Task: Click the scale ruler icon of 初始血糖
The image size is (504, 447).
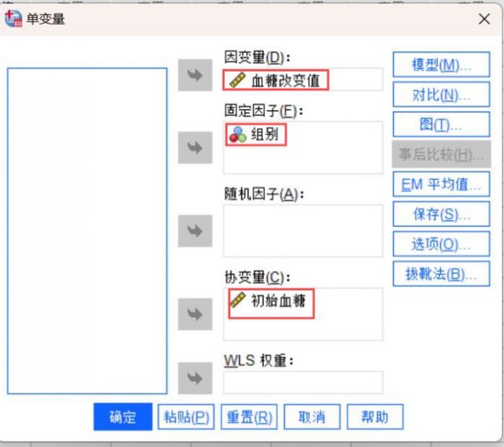Action: click(x=237, y=300)
